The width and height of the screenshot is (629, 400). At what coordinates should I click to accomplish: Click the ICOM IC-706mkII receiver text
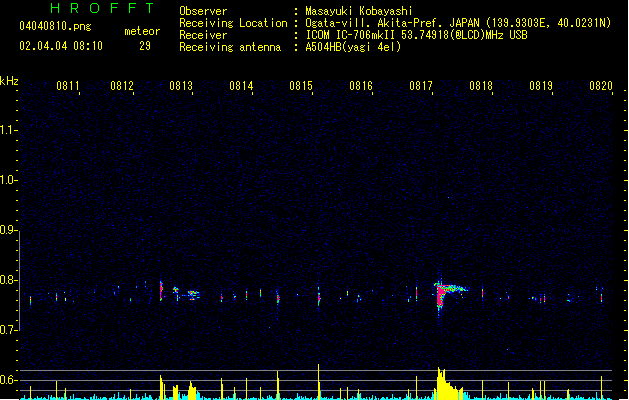[x=416, y=35]
